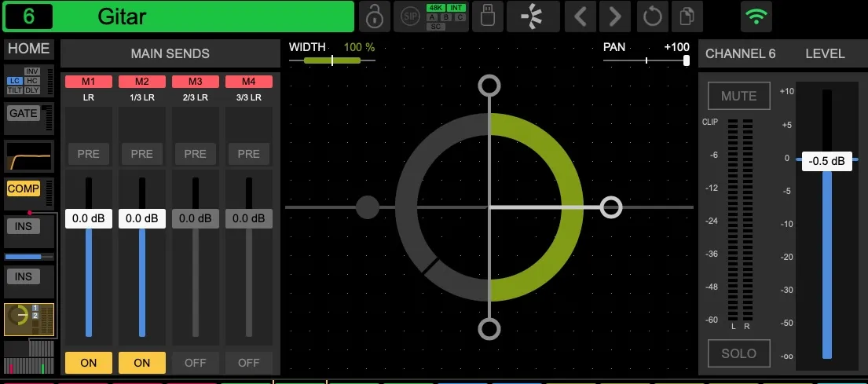Open the USB drive recorder icon
The width and height of the screenshot is (868, 384).
click(x=488, y=16)
